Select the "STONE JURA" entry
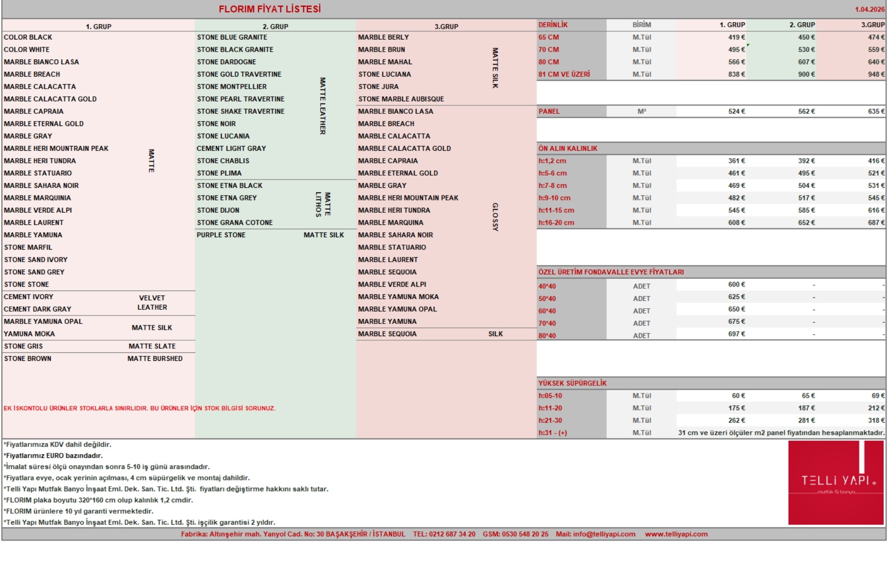The height and width of the screenshot is (588, 888). point(379,86)
